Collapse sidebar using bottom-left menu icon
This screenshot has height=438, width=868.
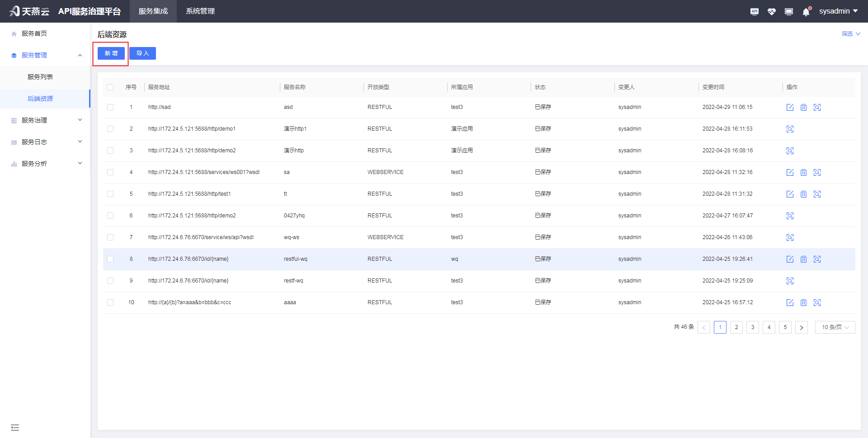(15, 428)
